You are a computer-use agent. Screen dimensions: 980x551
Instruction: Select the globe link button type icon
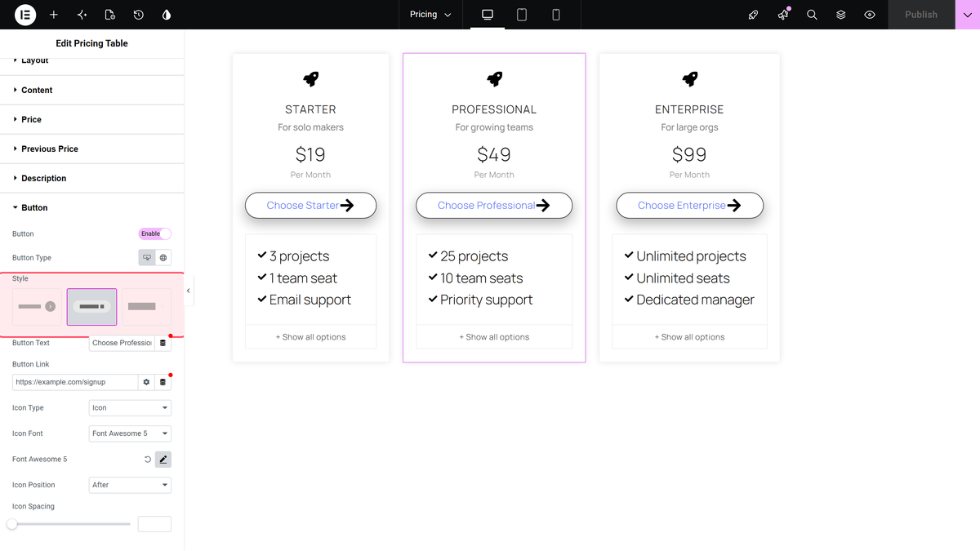163,258
